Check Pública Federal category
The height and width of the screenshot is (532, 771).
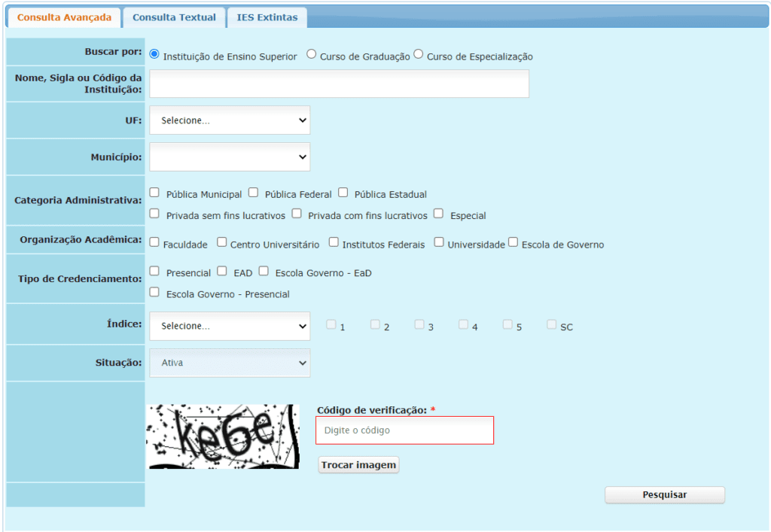coord(253,193)
